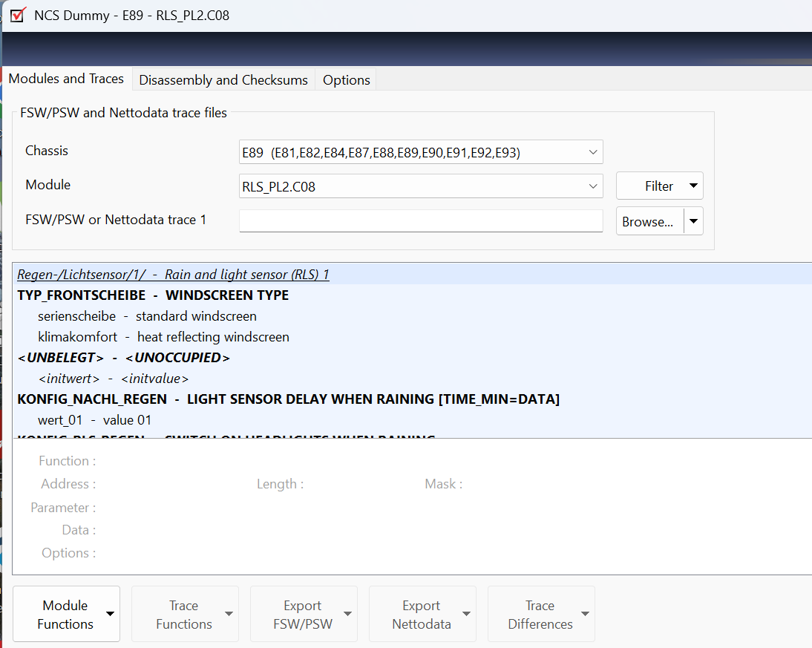Image resolution: width=812 pixels, height=648 pixels.
Task: Select the serienscheibe standard windscreen parameter
Action: (x=147, y=316)
